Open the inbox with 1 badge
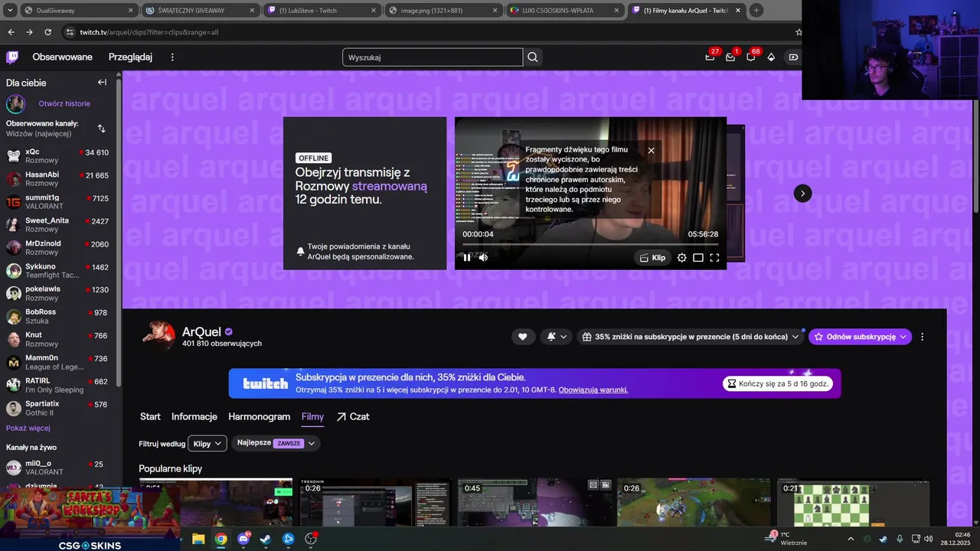 (731, 57)
